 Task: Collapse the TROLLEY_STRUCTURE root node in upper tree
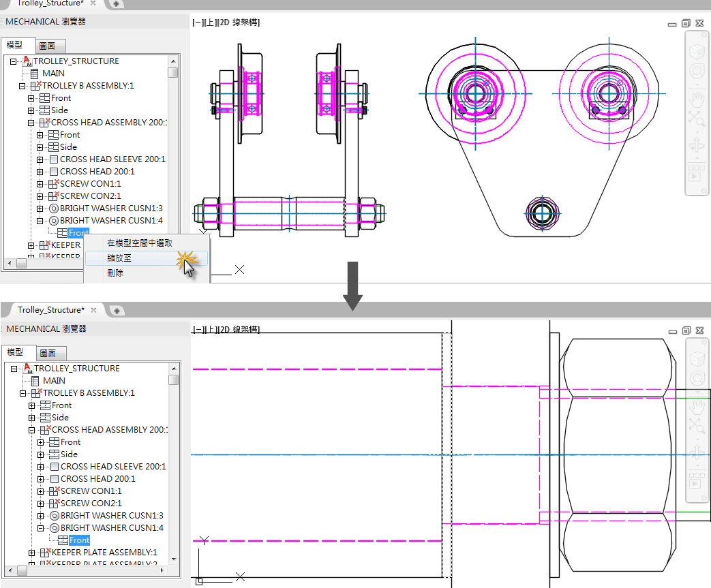(13, 61)
